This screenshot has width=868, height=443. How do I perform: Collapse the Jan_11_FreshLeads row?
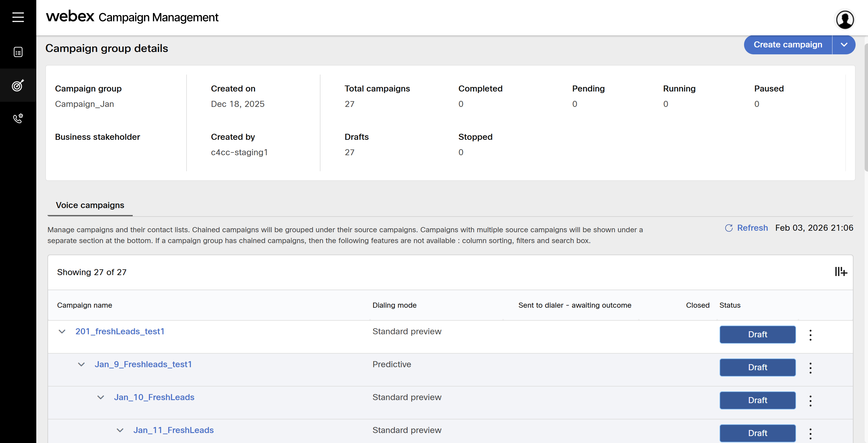120,430
